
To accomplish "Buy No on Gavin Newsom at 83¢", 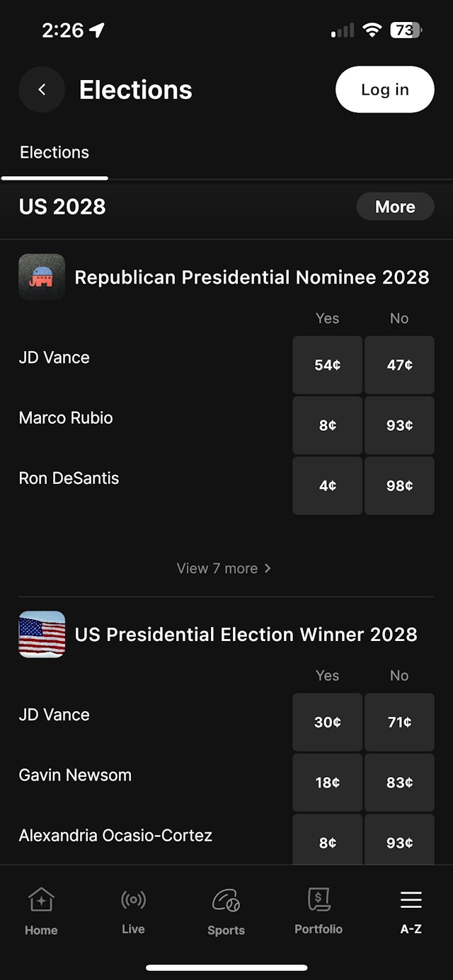I will (x=399, y=783).
